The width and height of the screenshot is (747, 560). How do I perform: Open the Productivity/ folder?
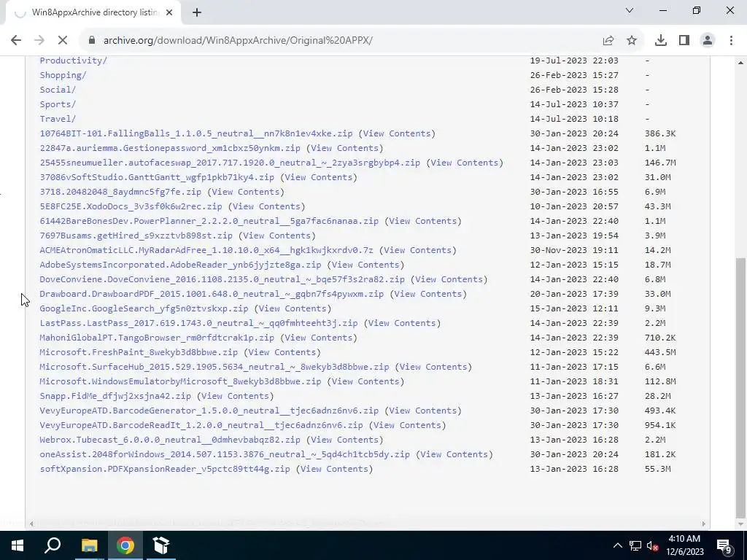74,61
